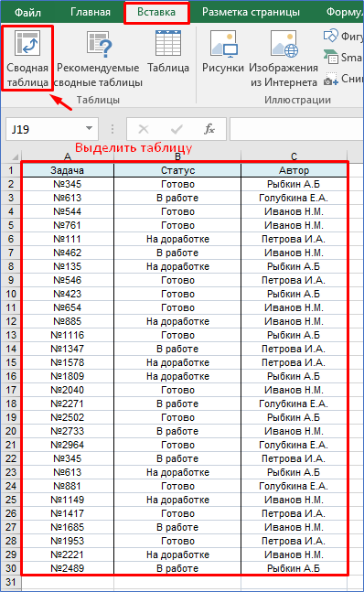
Task: Select cell №135
Action: click(x=68, y=266)
